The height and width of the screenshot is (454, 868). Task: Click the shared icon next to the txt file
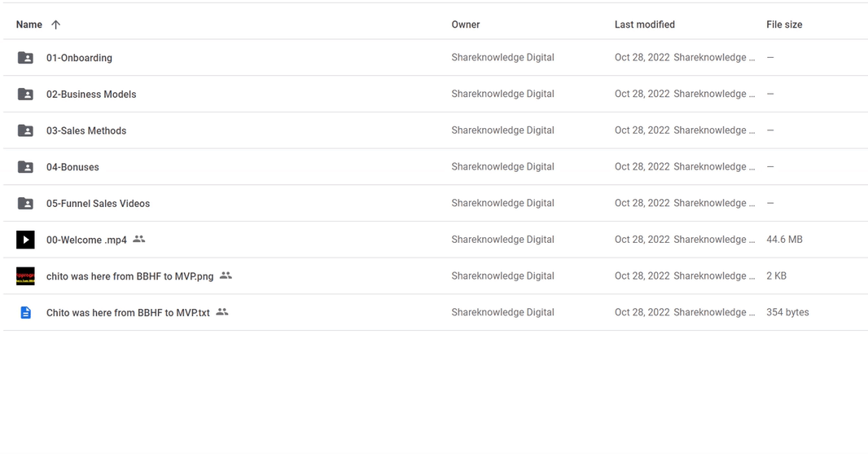[222, 311]
